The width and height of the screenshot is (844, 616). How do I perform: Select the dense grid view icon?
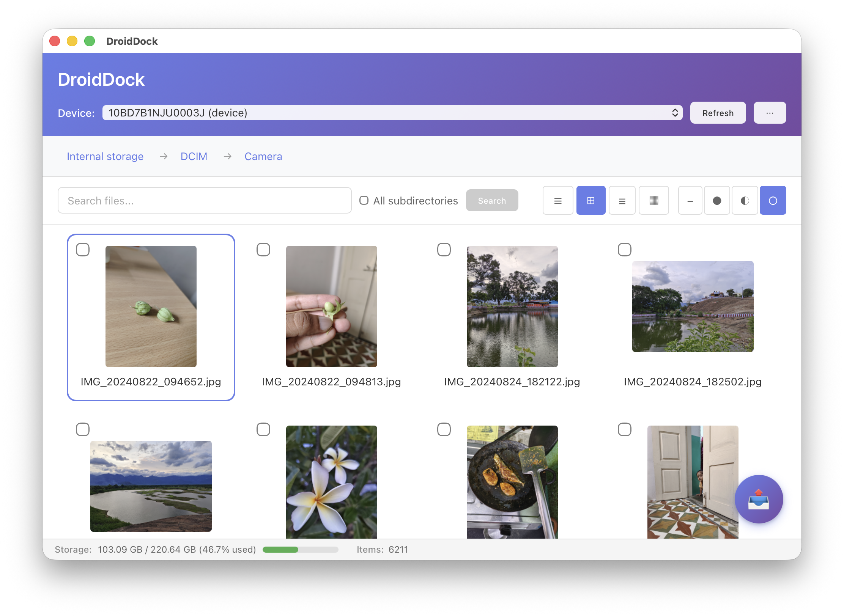click(653, 200)
